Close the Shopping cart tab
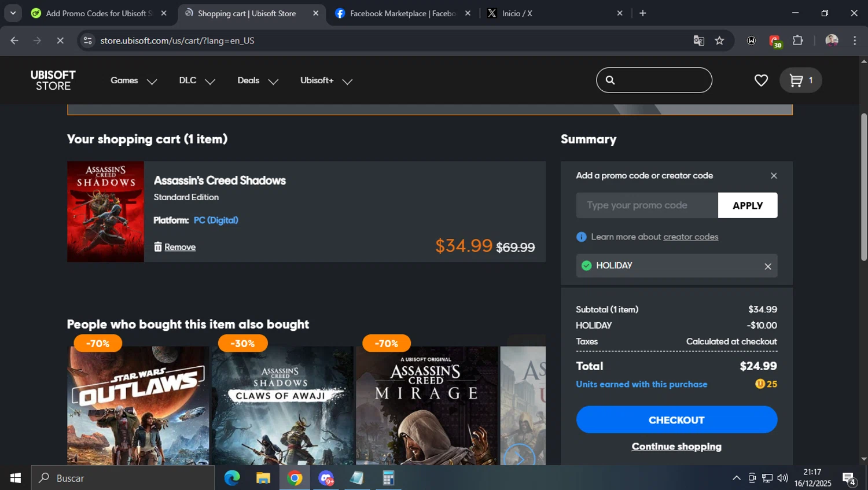 [x=315, y=13]
